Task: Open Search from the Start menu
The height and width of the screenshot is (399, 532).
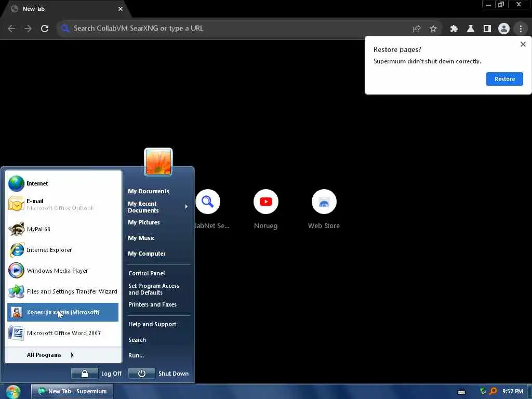Action: point(137,340)
